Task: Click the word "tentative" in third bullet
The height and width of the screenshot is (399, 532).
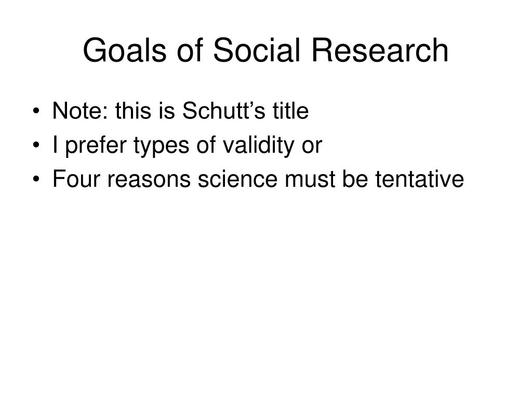Action: click(420, 179)
